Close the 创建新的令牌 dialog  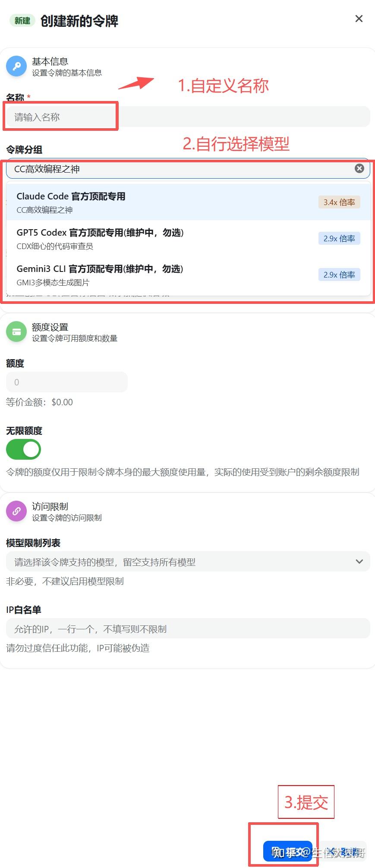[x=359, y=19]
